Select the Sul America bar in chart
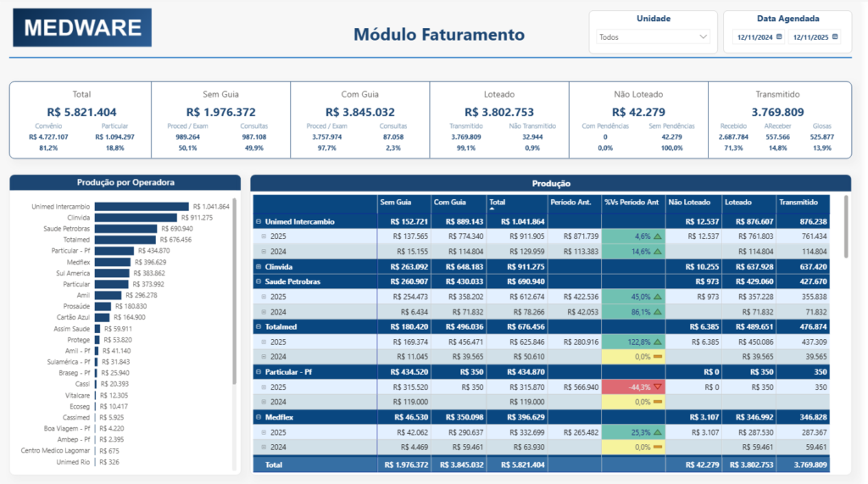868x484 pixels. pyautogui.click(x=112, y=273)
